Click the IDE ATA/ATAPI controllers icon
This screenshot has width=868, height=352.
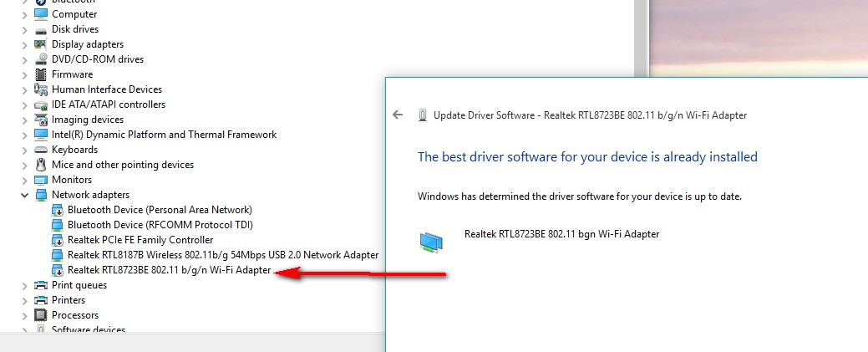pyautogui.click(x=41, y=105)
